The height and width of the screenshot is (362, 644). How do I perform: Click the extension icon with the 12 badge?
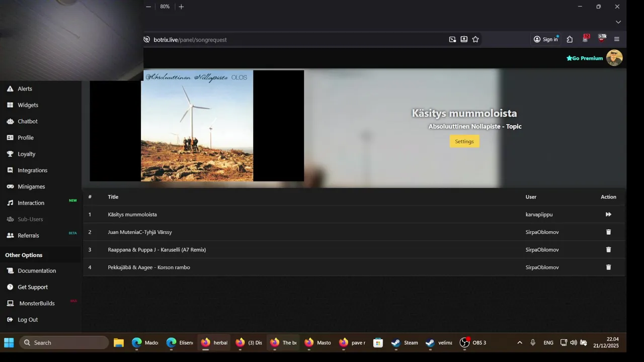586,39
